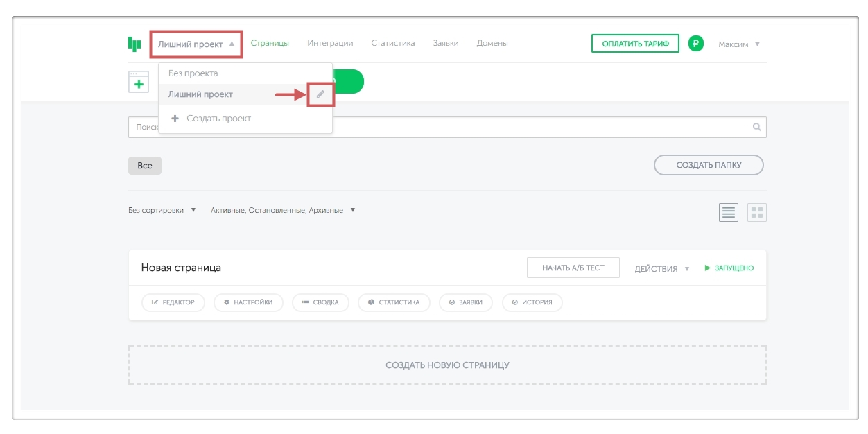Click the Создать папку button
The height and width of the screenshot is (434, 868).
pos(708,165)
